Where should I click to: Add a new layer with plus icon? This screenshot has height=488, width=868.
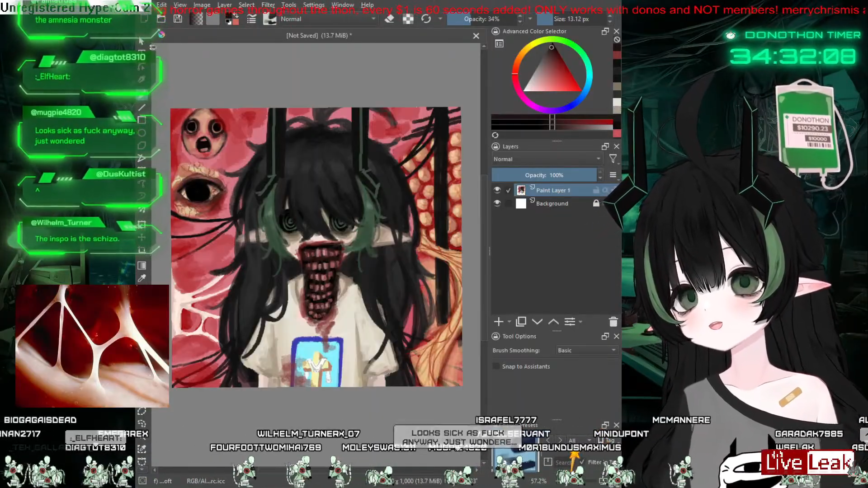tap(499, 322)
